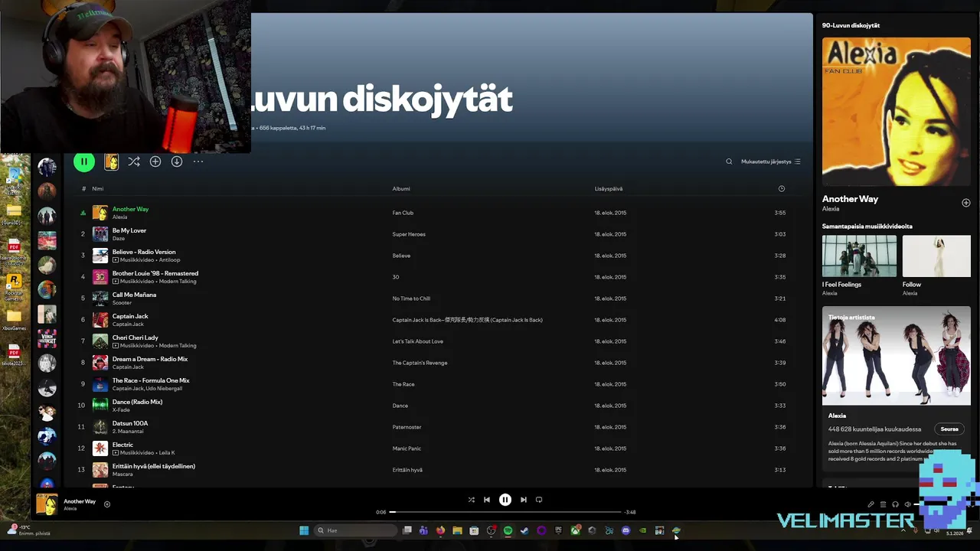Open the playlist more options menu
The width and height of the screenshot is (980, 551).
(x=198, y=161)
